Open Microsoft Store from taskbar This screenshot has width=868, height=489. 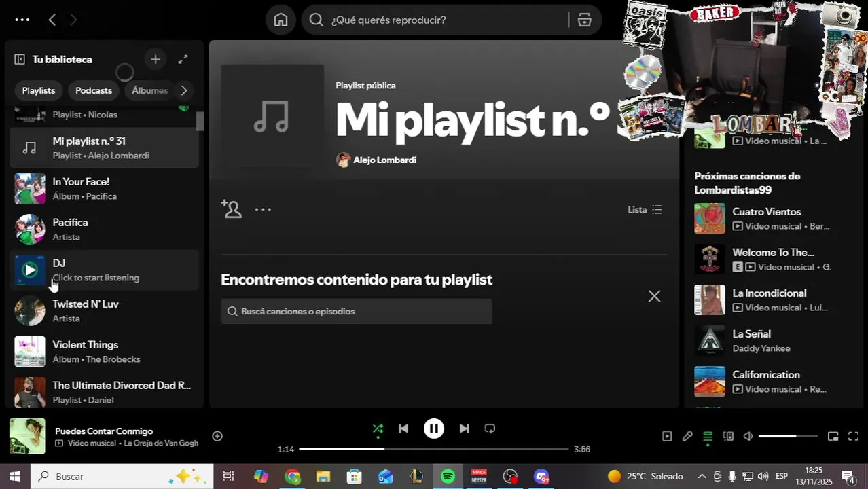tap(354, 477)
